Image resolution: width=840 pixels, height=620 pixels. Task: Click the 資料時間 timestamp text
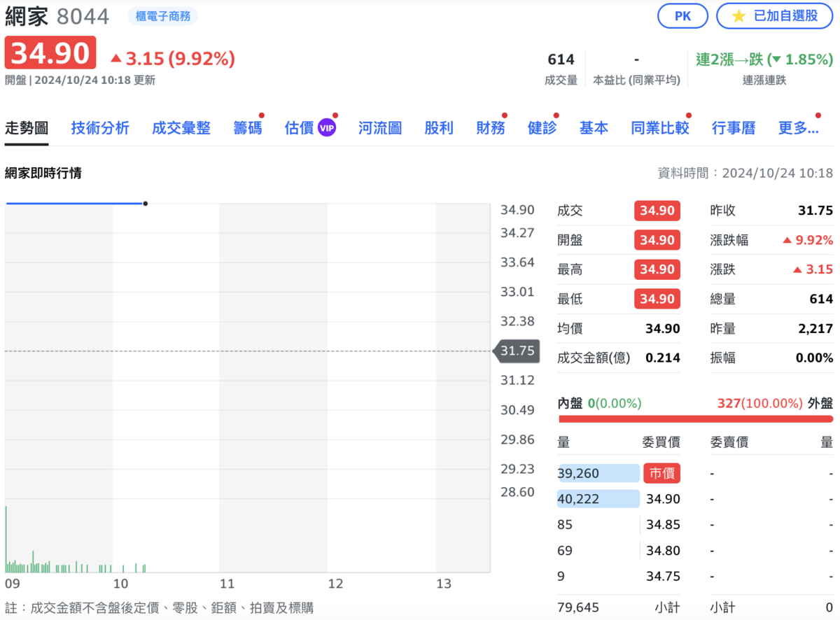(745, 173)
